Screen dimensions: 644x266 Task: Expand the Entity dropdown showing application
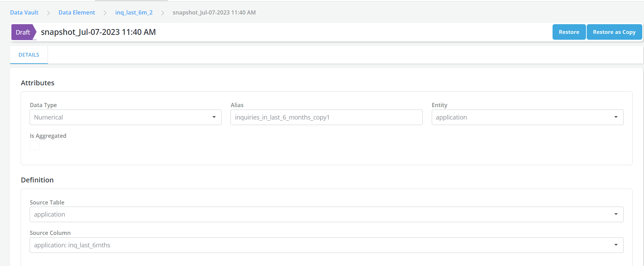pyautogui.click(x=527, y=117)
